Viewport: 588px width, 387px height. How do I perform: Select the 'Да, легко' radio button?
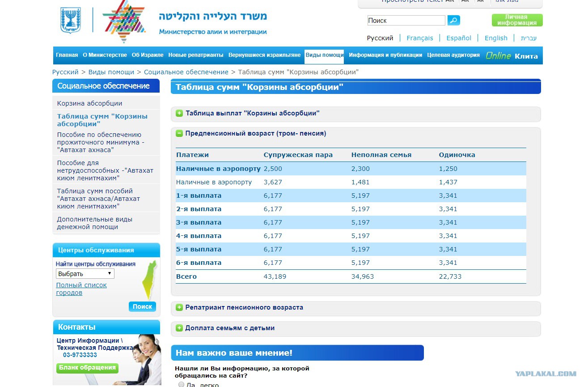click(181, 384)
